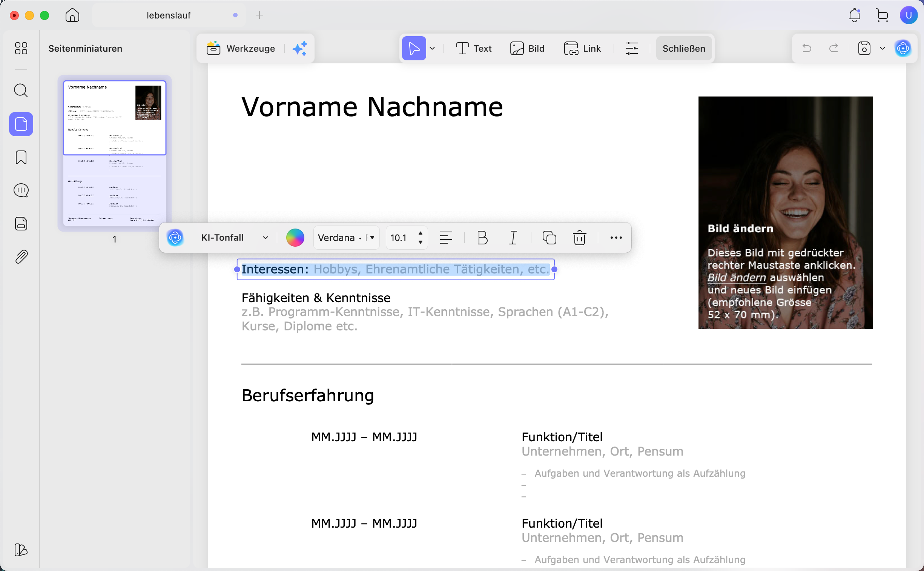The image size is (924, 571).
Task: Open the edit settings sliders icon
Action: pyautogui.click(x=631, y=48)
